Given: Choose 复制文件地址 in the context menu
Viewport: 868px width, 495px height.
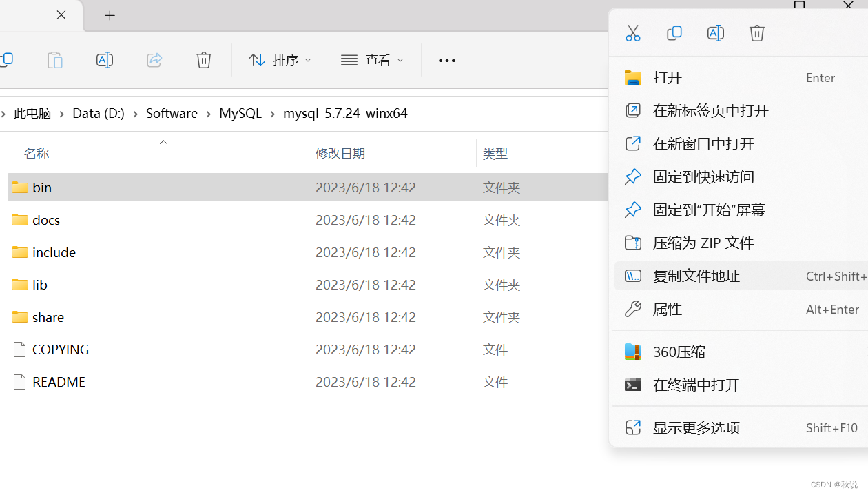Looking at the screenshot, I should [696, 276].
